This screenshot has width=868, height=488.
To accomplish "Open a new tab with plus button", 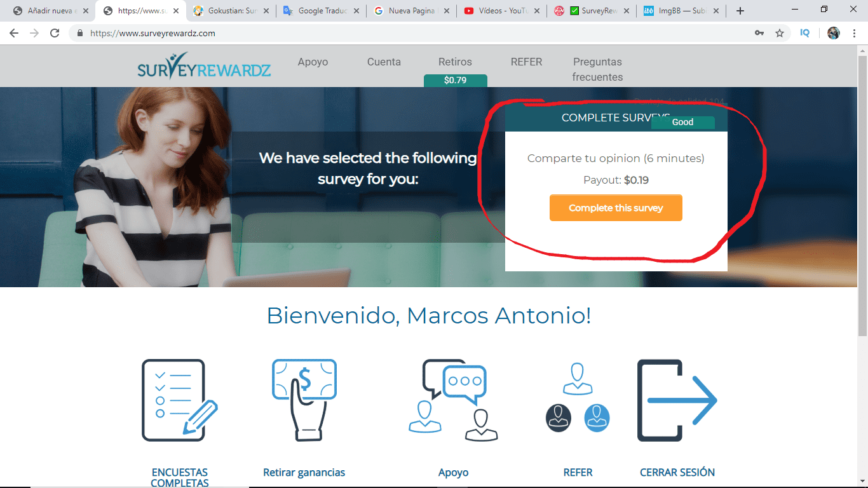I will coord(740,11).
